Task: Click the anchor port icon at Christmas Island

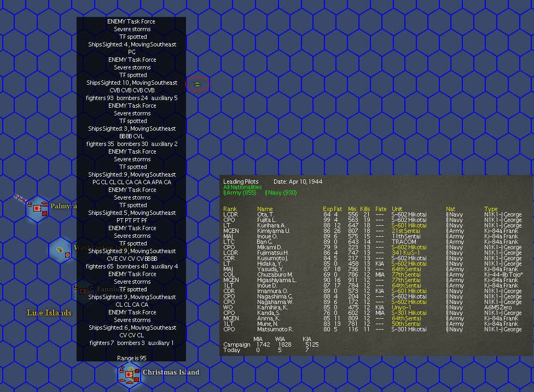Action: pyautogui.click(x=121, y=370)
